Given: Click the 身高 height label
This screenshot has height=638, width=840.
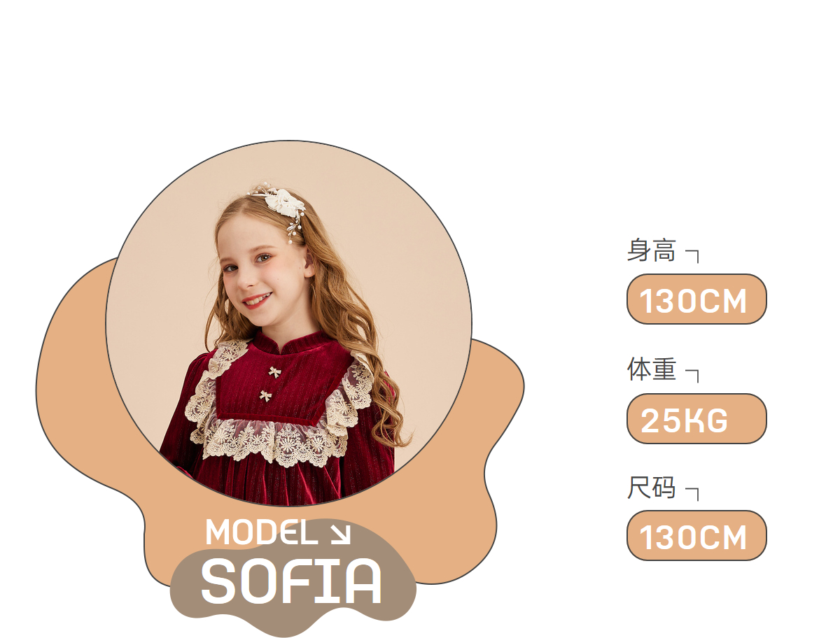Looking at the screenshot, I should (x=652, y=250).
